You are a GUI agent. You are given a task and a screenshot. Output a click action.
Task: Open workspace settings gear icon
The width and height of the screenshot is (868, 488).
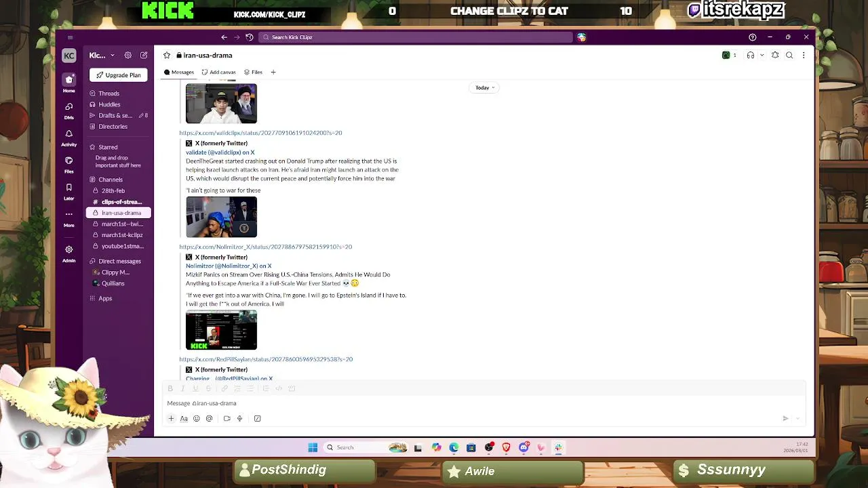pos(127,56)
